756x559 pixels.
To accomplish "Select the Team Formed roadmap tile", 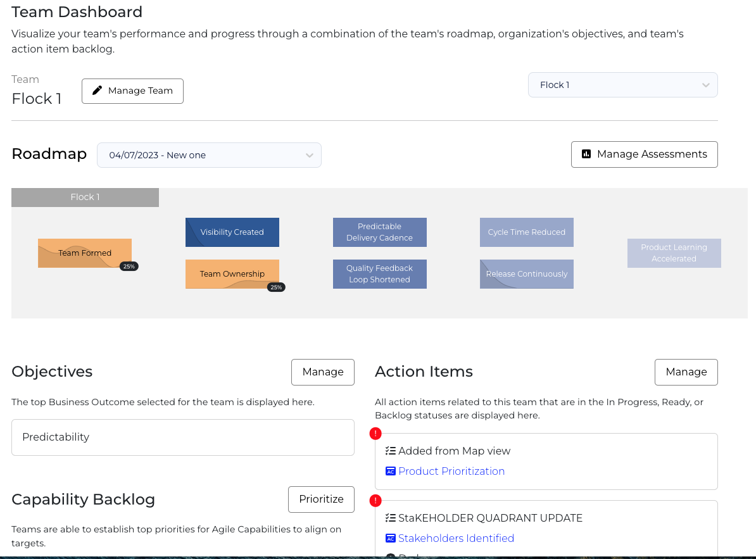I will [85, 253].
